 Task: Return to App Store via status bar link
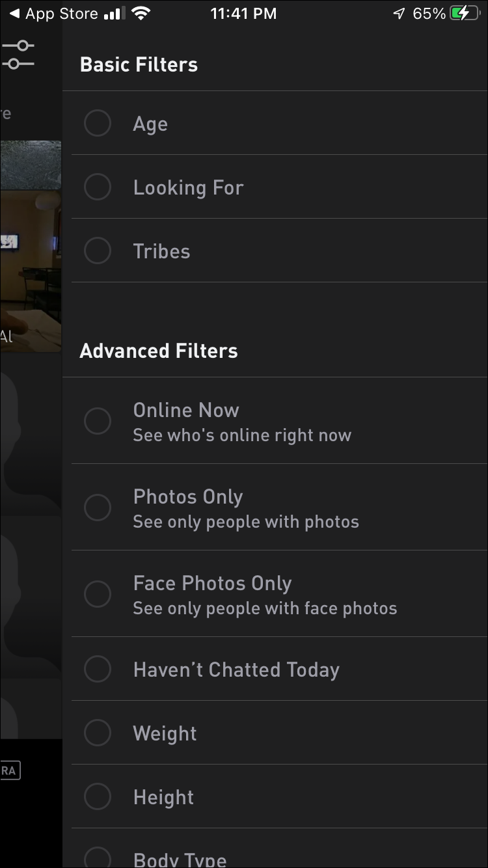point(61,13)
